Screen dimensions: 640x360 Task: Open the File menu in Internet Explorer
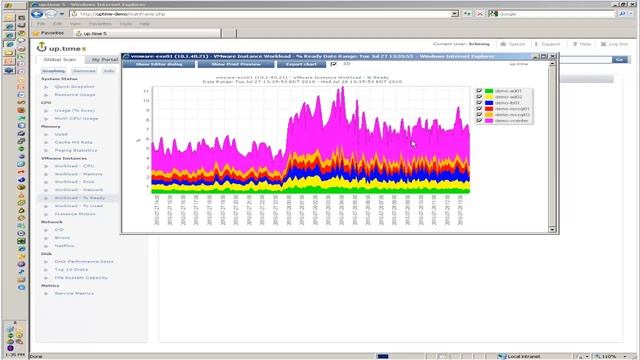coord(41,24)
